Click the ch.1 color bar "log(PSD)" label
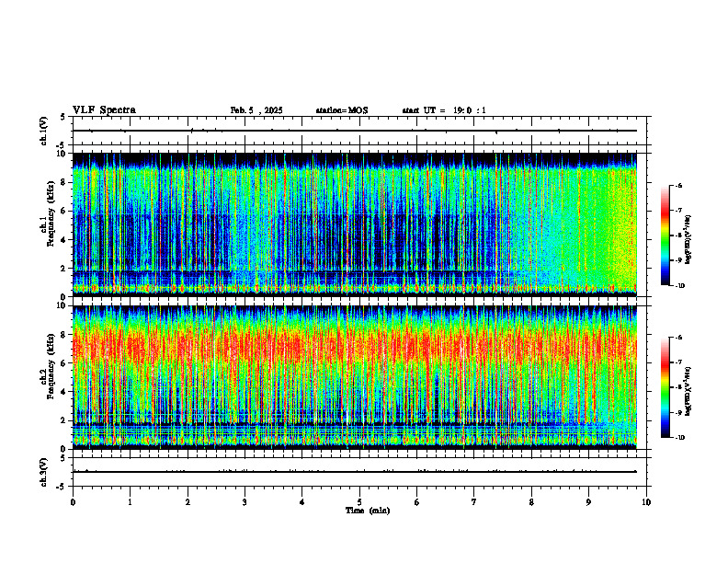 tap(688, 240)
